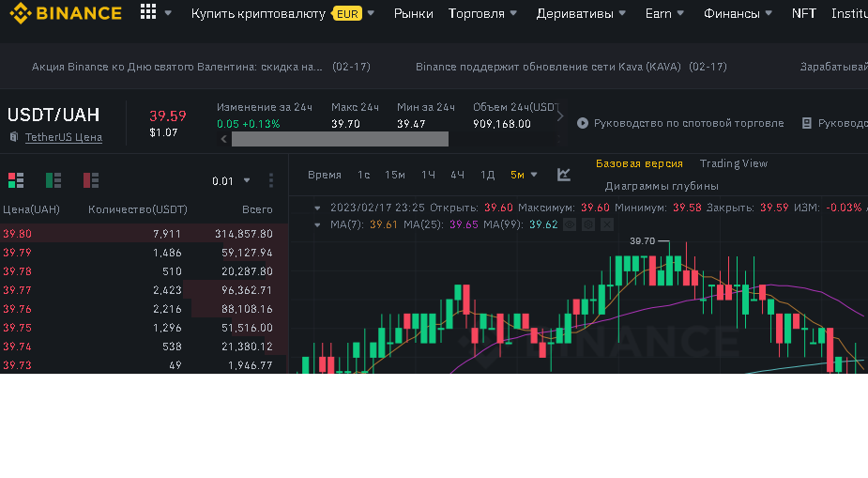Screen dimensions: 868x478
Task: Collapse the candle OHLC info row
Action: (317, 208)
